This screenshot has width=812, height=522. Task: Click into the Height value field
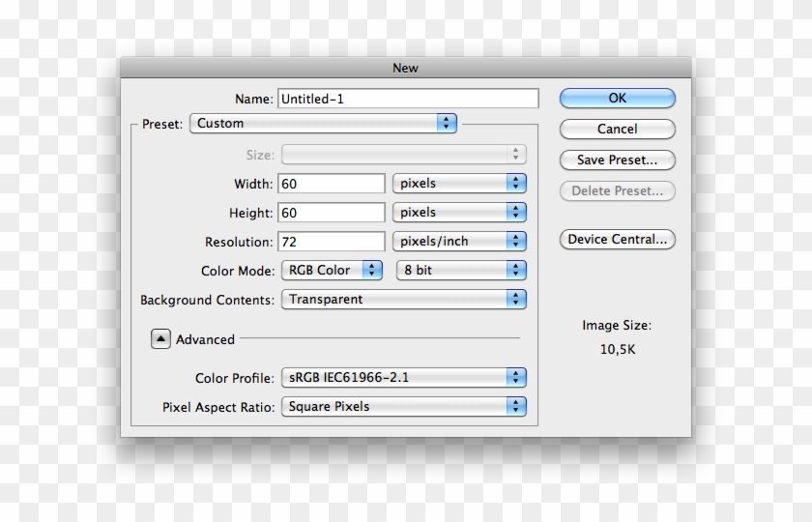tap(332, 213)
